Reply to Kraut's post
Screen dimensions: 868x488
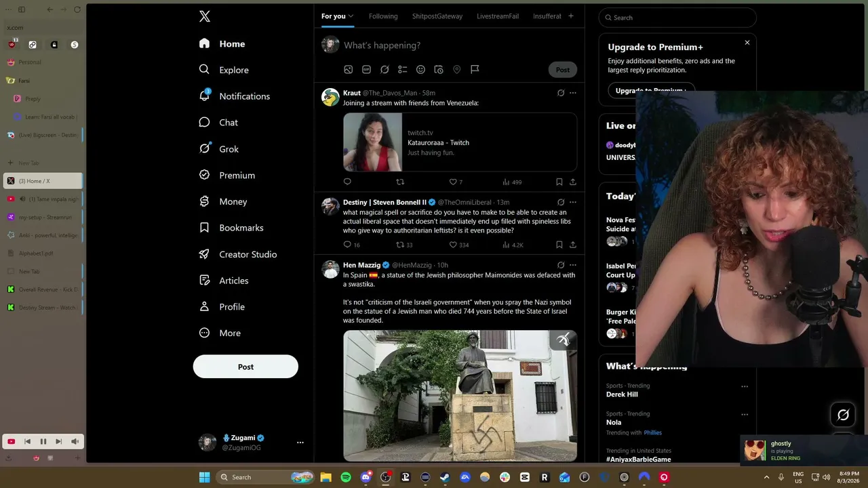tap(347, 182)
